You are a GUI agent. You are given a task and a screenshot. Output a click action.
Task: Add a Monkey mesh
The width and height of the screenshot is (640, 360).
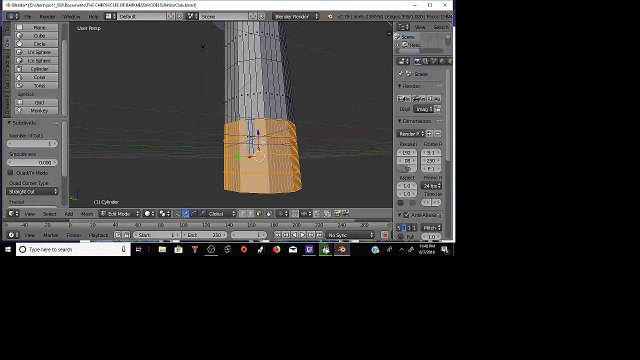36,111
